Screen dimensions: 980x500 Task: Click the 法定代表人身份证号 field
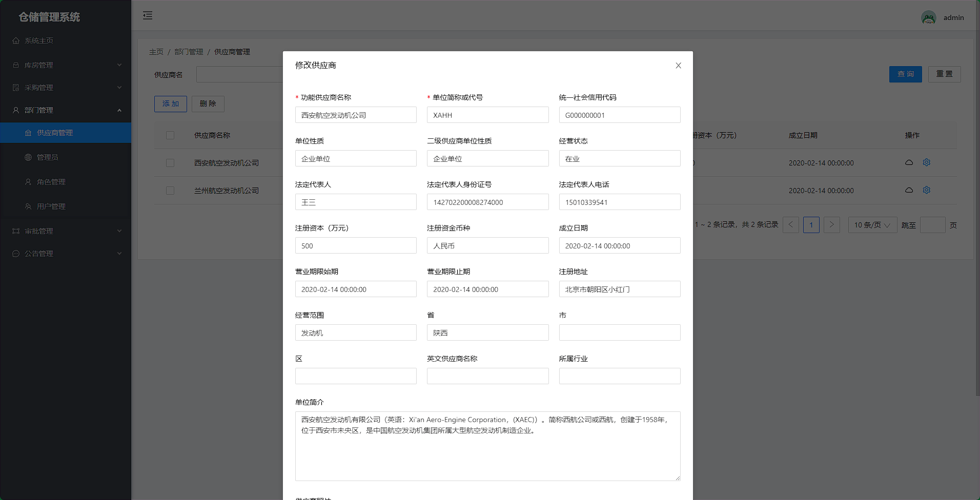pyautogui.click(x=487, y=202)
